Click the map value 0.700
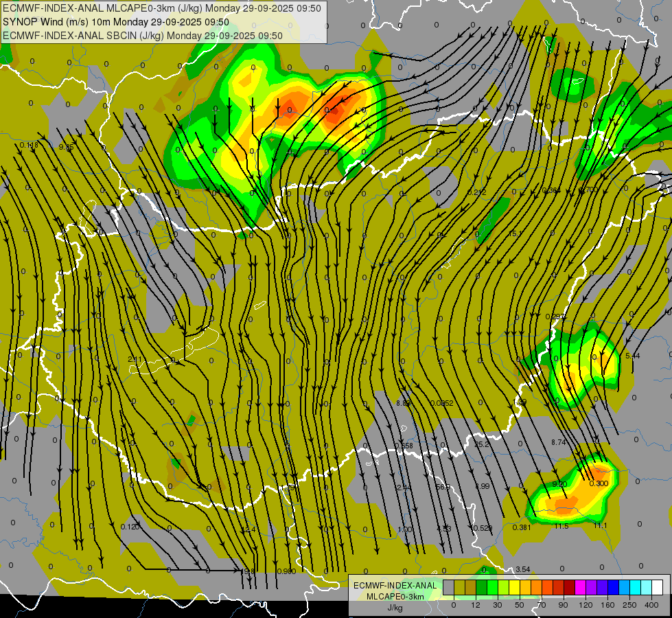The width and height of the screenshot is (672, 618). click(588, 189)
